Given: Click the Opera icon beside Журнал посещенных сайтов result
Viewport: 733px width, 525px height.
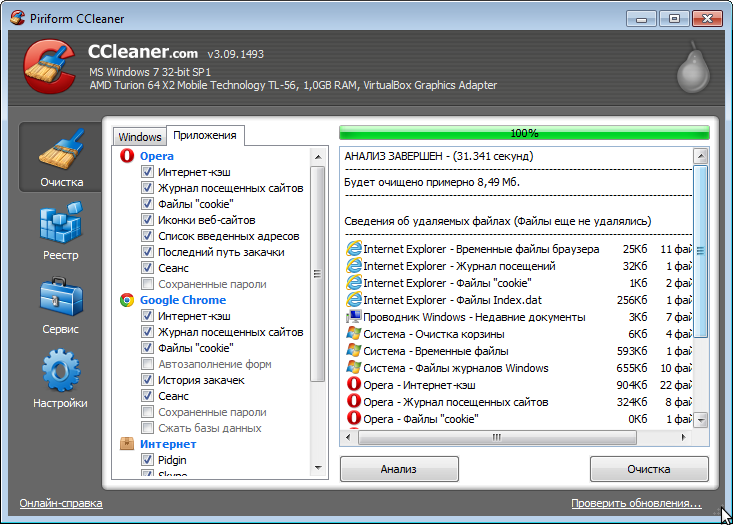Looking at the screenshot, I should point(354,402).
